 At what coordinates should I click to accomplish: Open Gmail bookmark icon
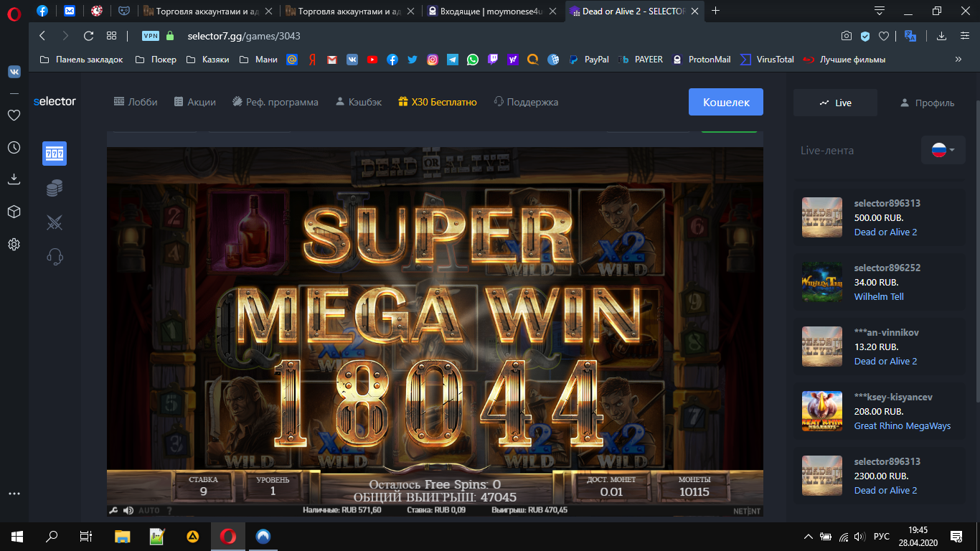pyautogui.click(x=331, y=60)
